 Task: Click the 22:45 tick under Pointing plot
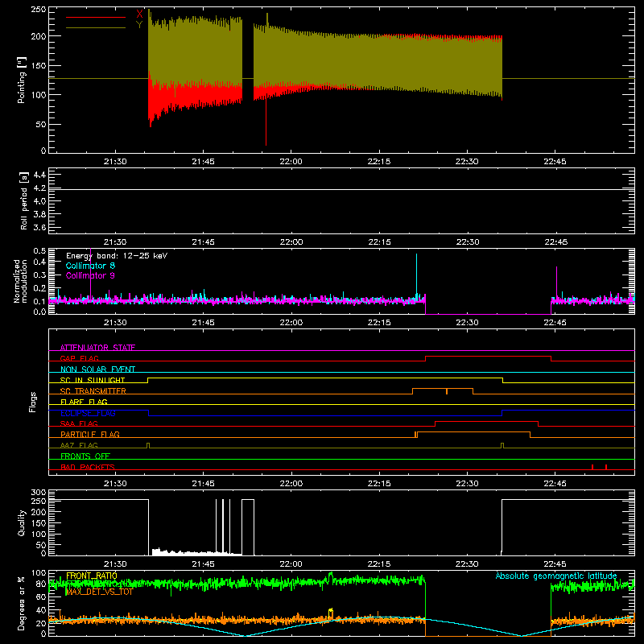click(555, 162)
